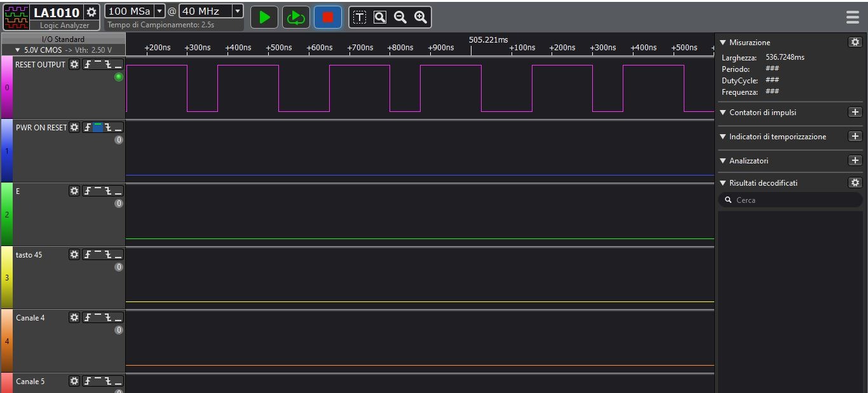
Task: Start repeated capture with loop play button
Action: pos(296,17)
